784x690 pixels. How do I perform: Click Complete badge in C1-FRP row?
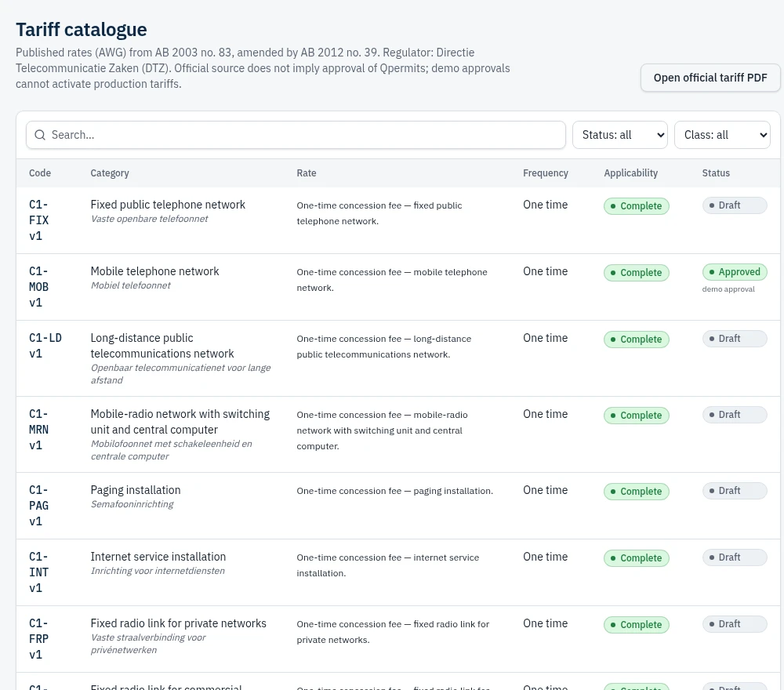pos(637,624)
